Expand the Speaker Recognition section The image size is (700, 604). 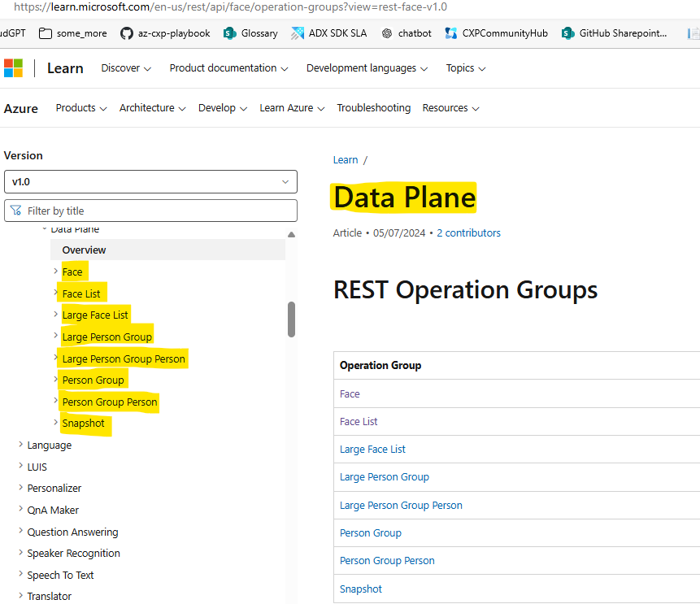(20, 552)
